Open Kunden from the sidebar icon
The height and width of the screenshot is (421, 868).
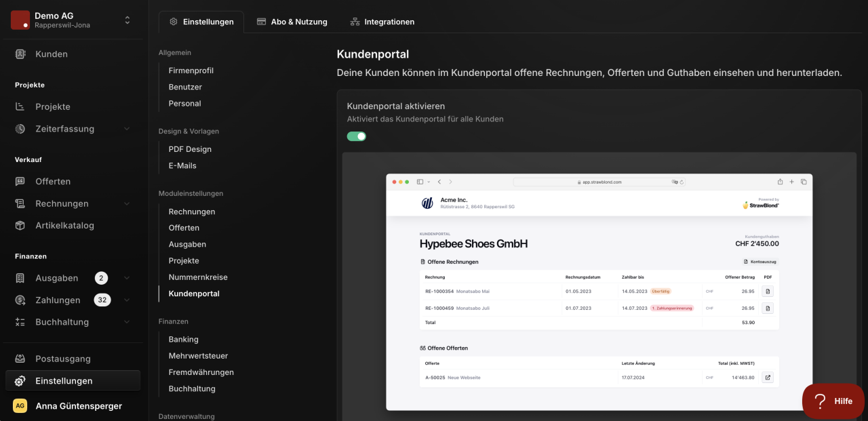pyautogui.click(x=20, y=54)
